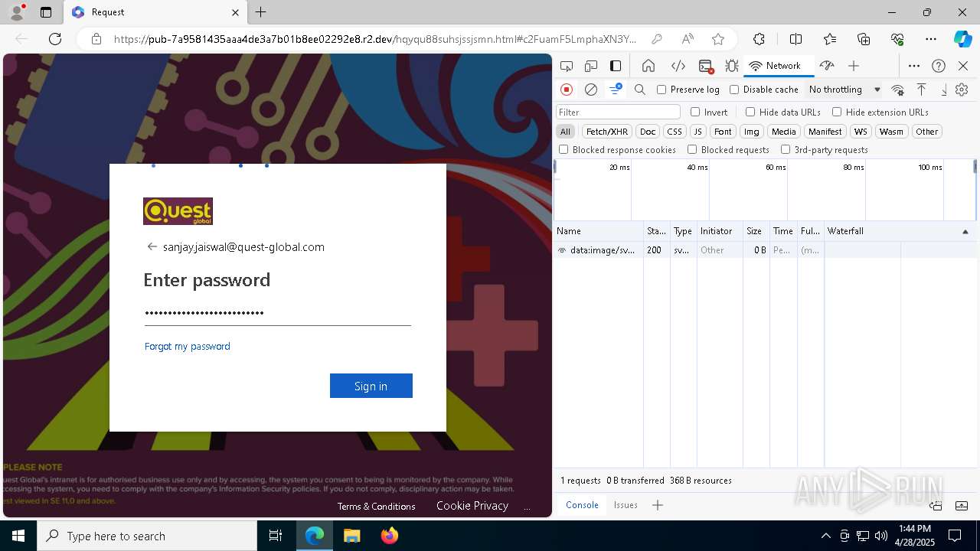Refresh the browser page

click(55, 39)
